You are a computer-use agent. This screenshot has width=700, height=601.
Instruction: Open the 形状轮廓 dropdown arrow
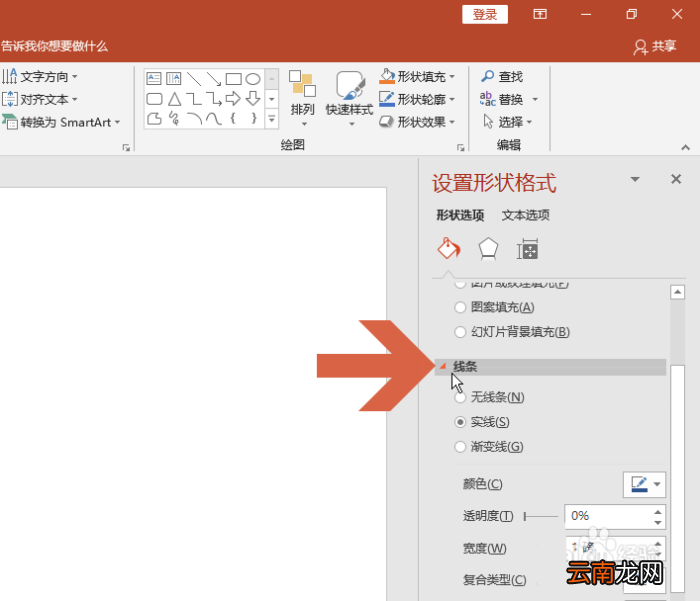(x=452, y=99)
